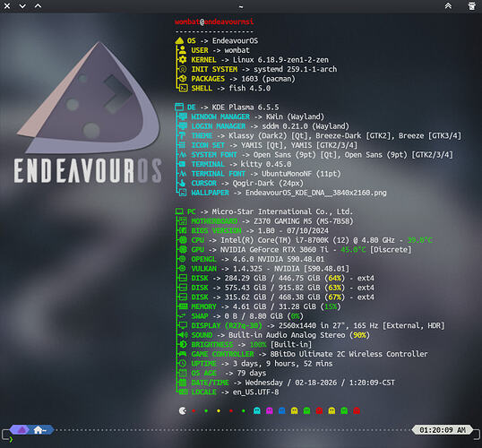Click the yellow OS triangle icon
Viewport: 482px width, 448px height.
[179, 40]
